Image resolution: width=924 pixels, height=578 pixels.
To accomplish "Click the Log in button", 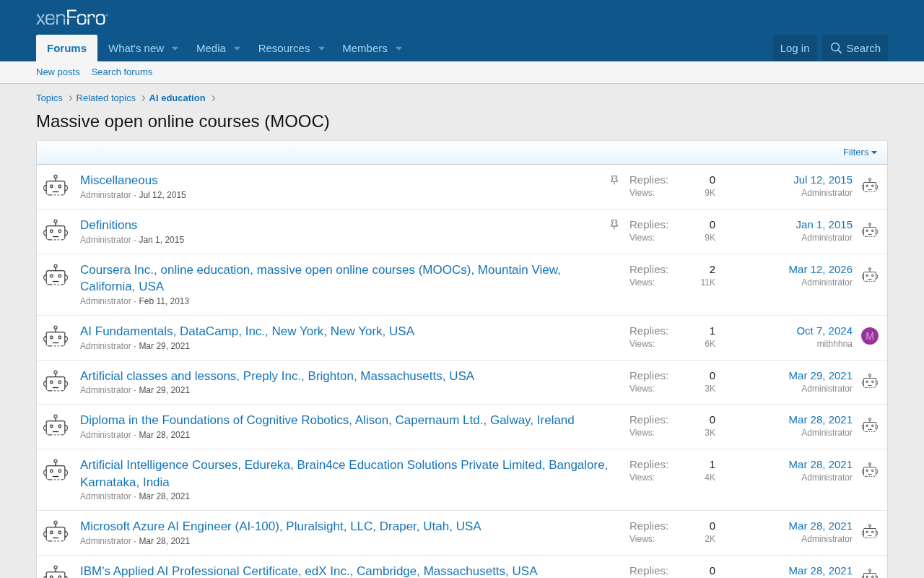I will tap(795, 48).
